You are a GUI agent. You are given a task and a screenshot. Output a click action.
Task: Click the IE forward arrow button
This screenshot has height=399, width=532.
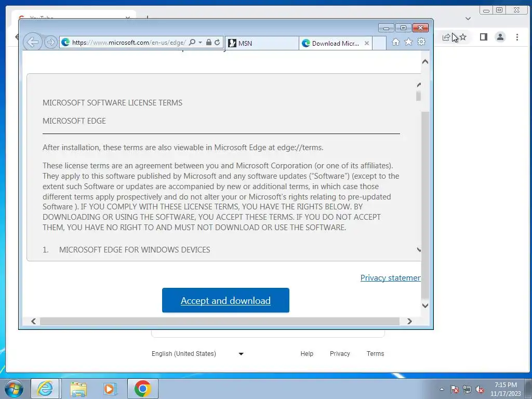click(50, 42)
